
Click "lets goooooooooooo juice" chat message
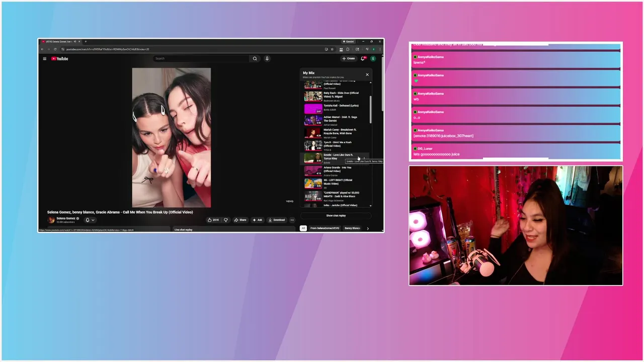[436, 154]
